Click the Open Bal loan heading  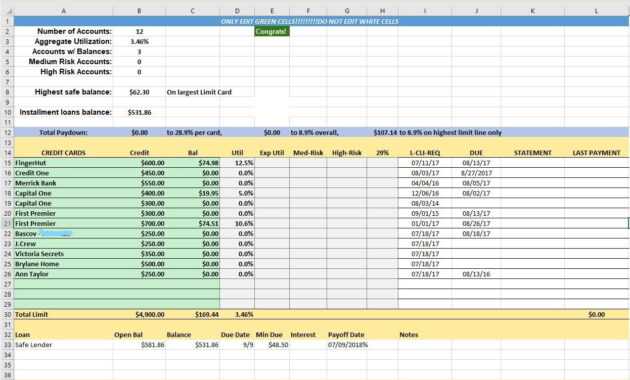pyautogui.click(x=128, y=335)
